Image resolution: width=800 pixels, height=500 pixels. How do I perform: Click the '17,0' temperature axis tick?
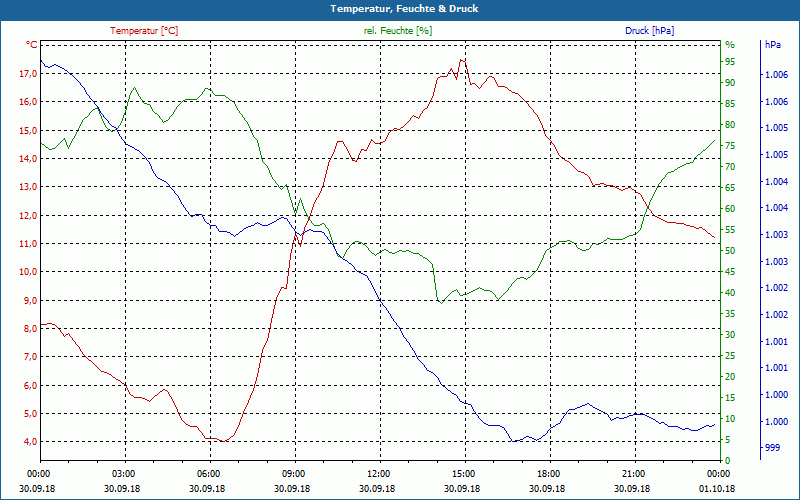coord(28,73)
